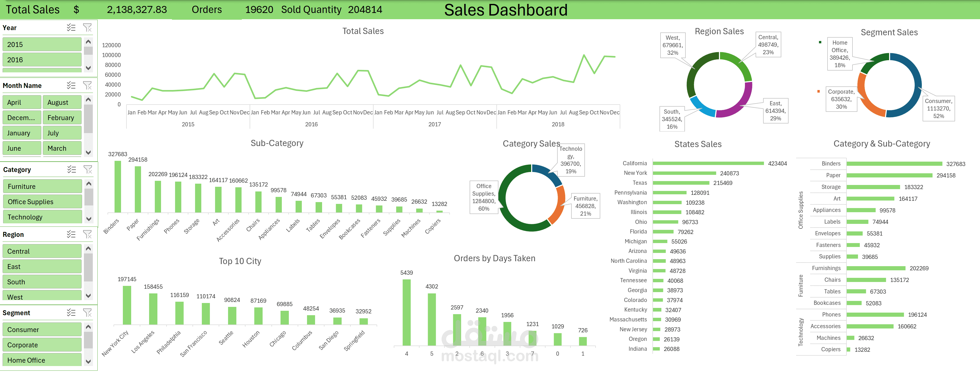980x372 pixels.
Task: Toggle multi-select on Month Name slicer
Action: (x=71, y=85)
